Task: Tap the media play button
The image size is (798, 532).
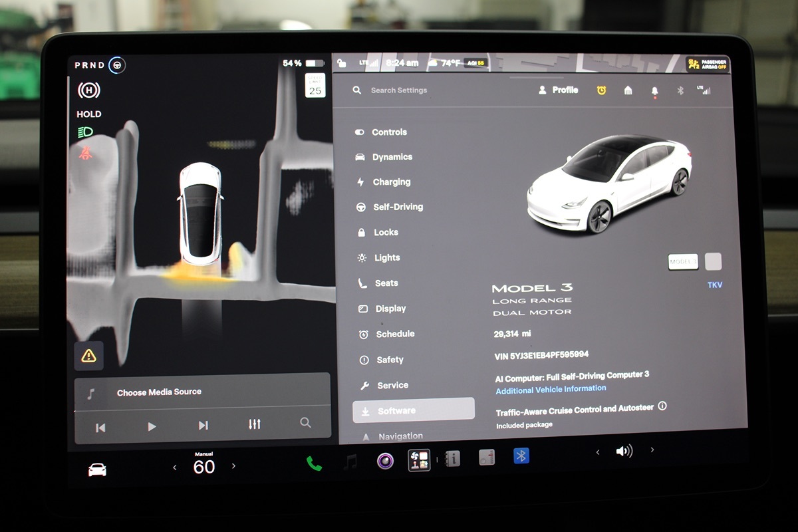Action: pos(152,426)
